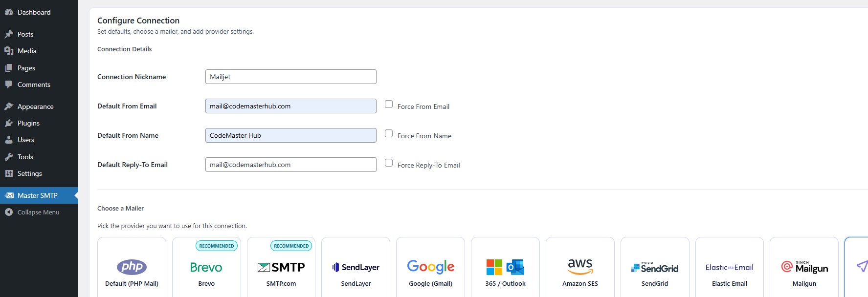Select the Amazon SES aws logo
This screenshot has height=297, width=868.
click(x=580, y=266)
